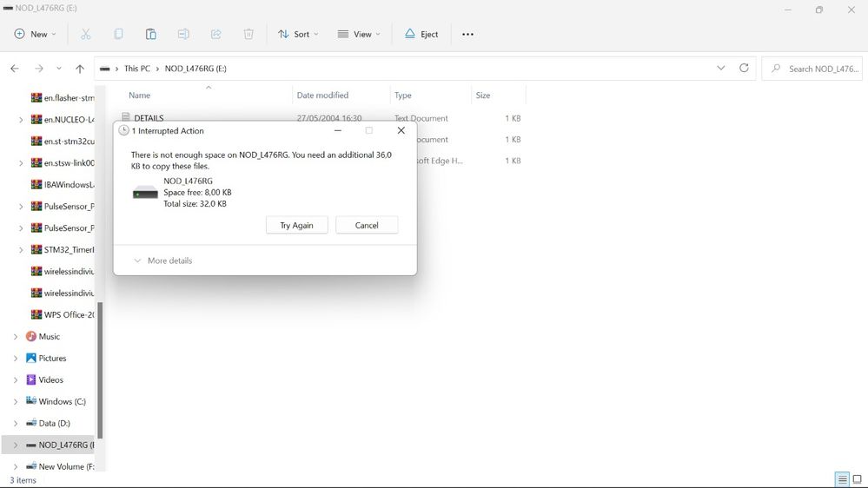Expand the STM32_Timer tree item
The height and width of the screenshot is (488, 868).
click(21, 249)
